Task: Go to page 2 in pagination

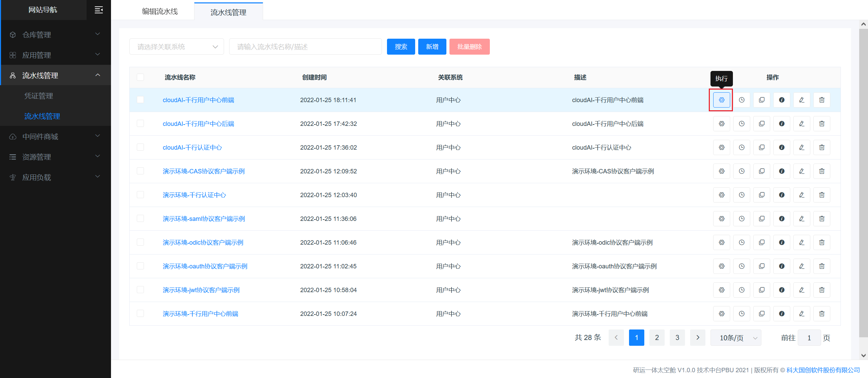Action: click(x=657, y=338)
